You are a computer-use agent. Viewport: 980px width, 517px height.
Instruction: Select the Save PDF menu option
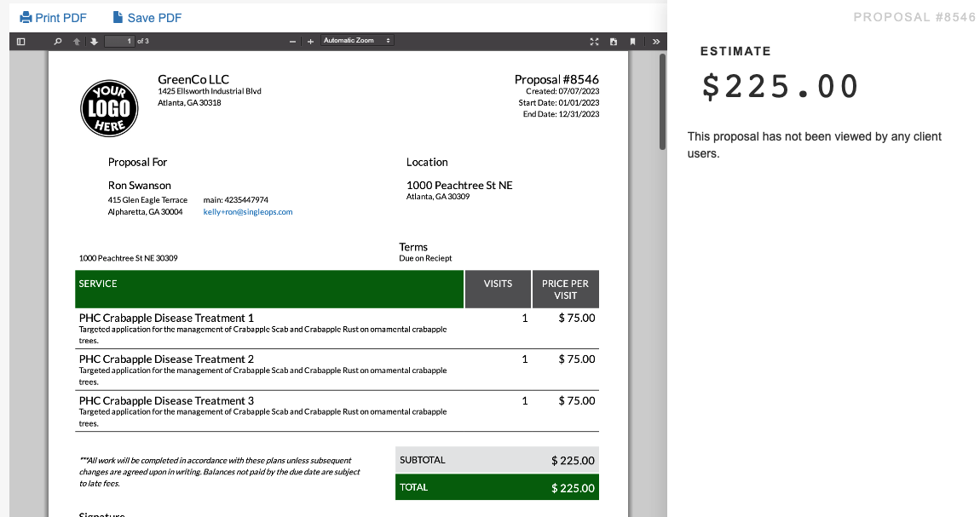[147, 17]
